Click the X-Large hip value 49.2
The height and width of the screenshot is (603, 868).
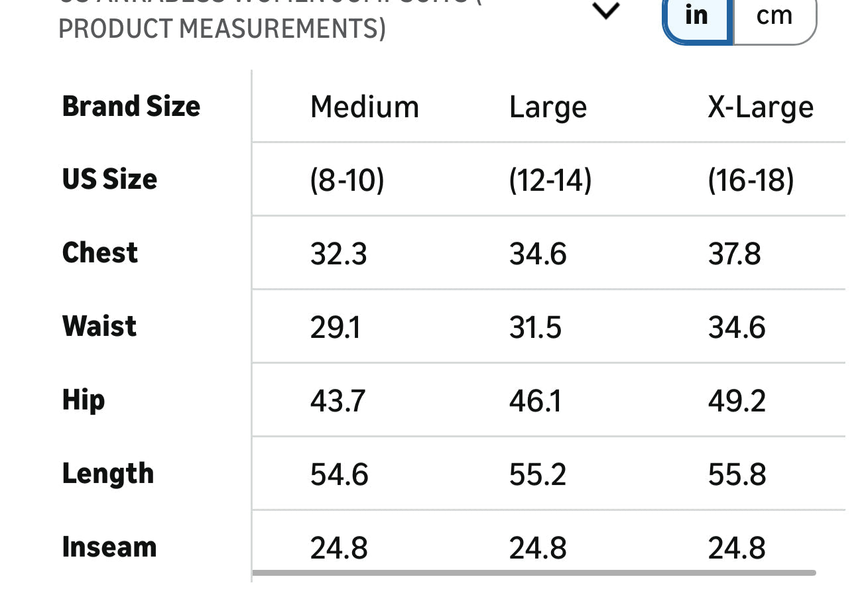[x=737, y=402]
